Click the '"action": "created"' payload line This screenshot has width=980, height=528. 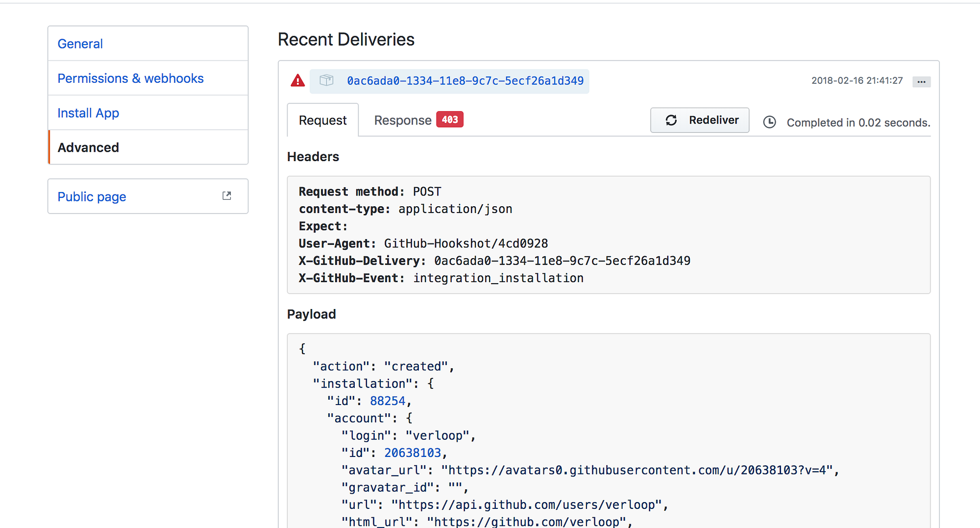pos(384,366)
